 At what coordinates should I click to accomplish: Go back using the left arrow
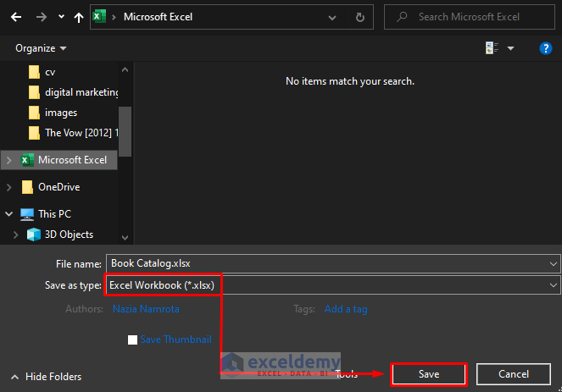click(x=16, y=17)
